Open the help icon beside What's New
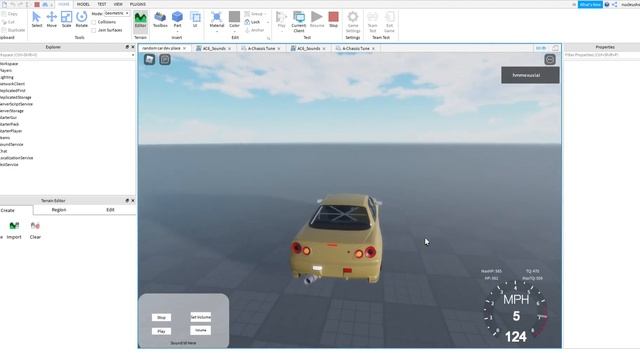Image resolution: width=640 pixels, height=360 pixels. coord(607,4)
